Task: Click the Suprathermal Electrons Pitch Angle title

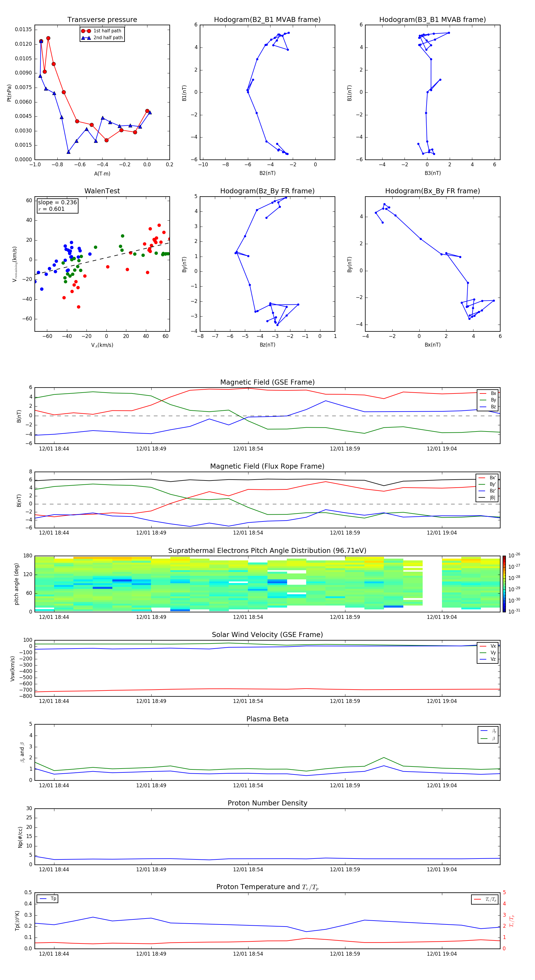Action: 267,551
